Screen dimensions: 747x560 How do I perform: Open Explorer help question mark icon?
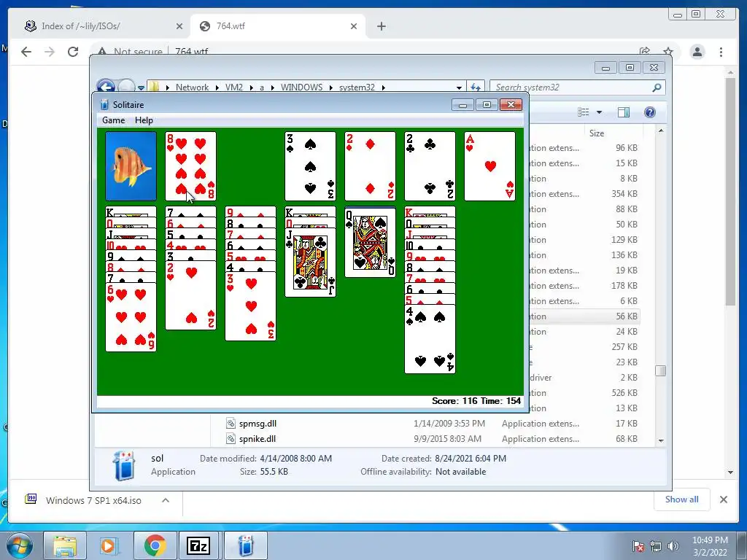point(650,112)
